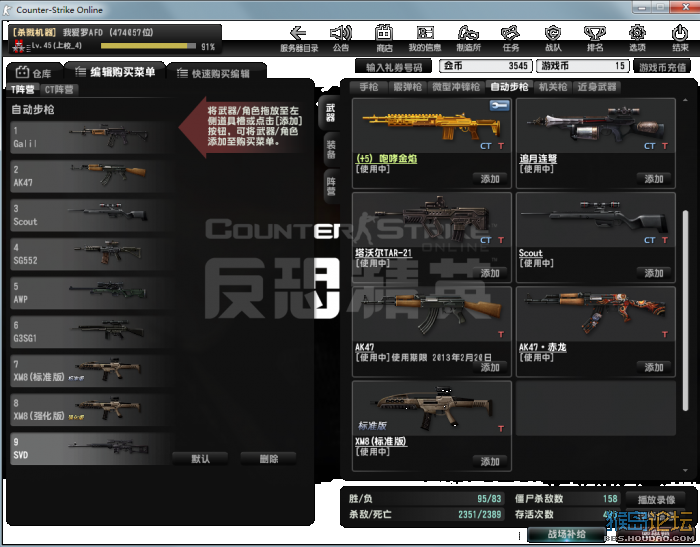Click the enter gift code field
This screenshot has height=547, width=700.
tap(394, 67)
